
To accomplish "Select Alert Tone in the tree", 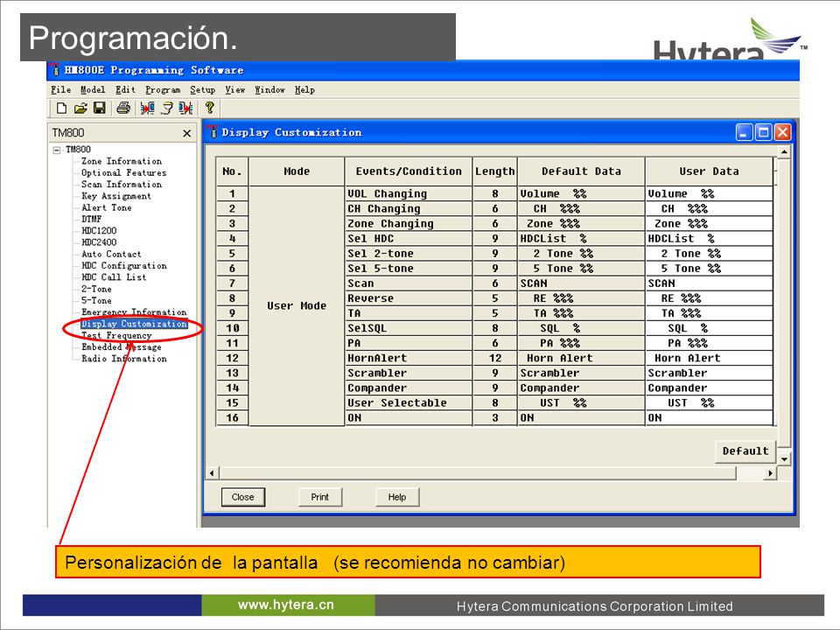I will [x=106, y=208].
